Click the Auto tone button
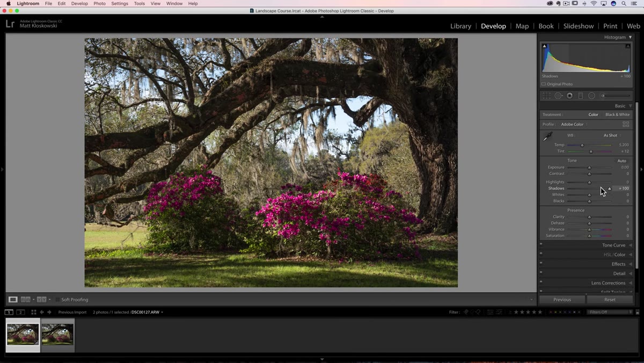644x363 pixels. point(621,161)
